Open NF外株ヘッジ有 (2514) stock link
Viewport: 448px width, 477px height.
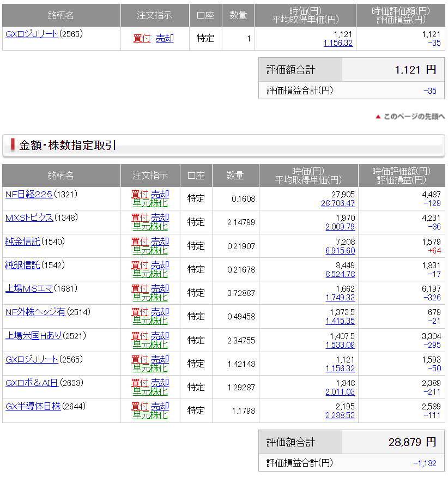(35, 312)
